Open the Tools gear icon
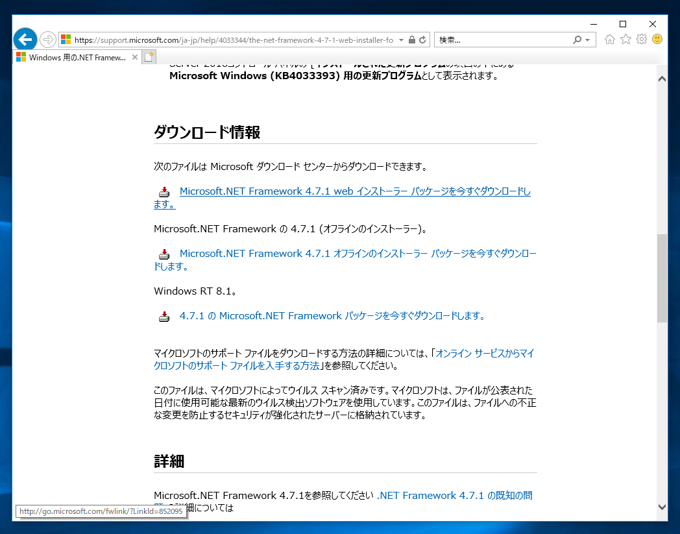This screenshot has height=534, width=680. (x=641, y=39)
